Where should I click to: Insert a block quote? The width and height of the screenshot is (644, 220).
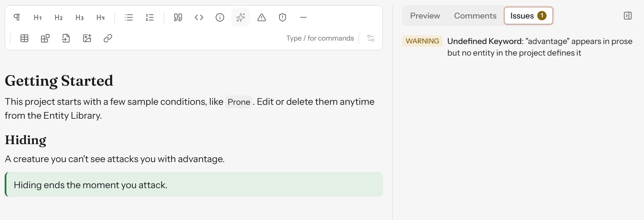(178, 17)
